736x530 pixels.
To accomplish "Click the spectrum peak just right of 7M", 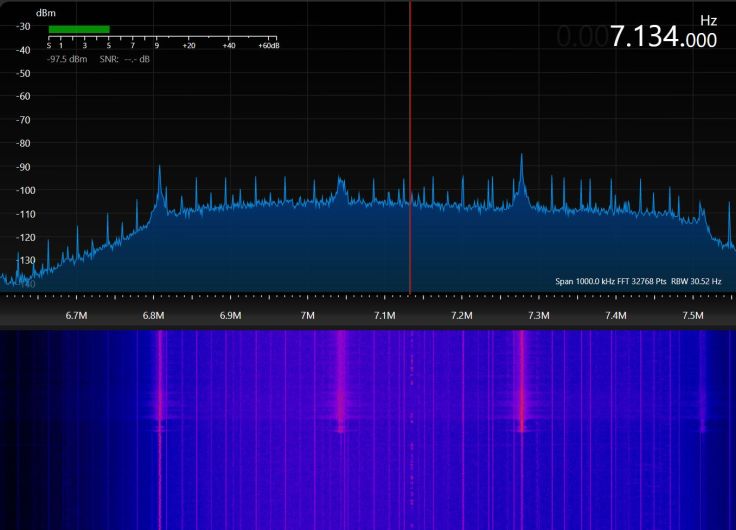I will (341, 182).
